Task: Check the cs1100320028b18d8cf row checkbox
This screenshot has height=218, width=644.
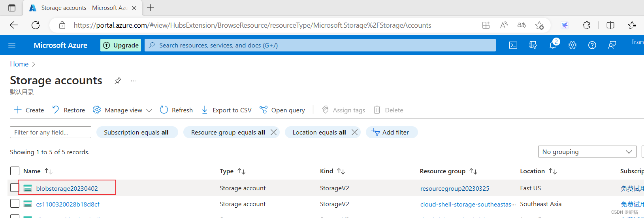Action: [15, 203]
